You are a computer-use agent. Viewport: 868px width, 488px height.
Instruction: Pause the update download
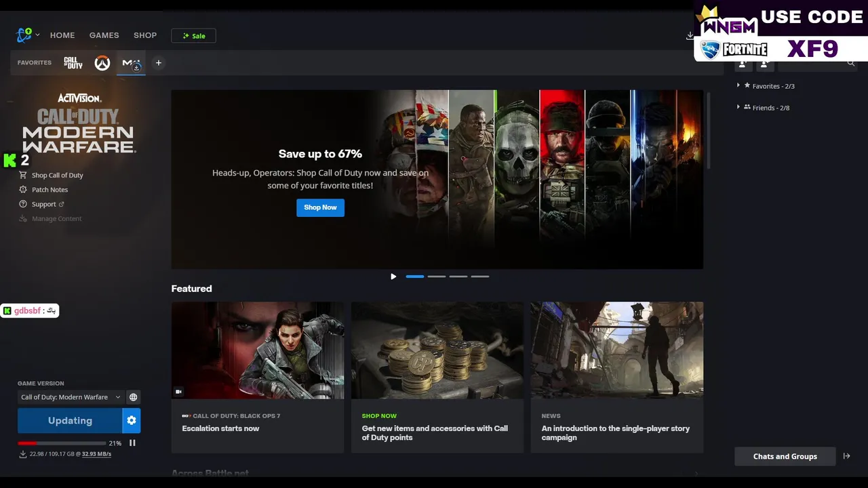pos(133,443)
